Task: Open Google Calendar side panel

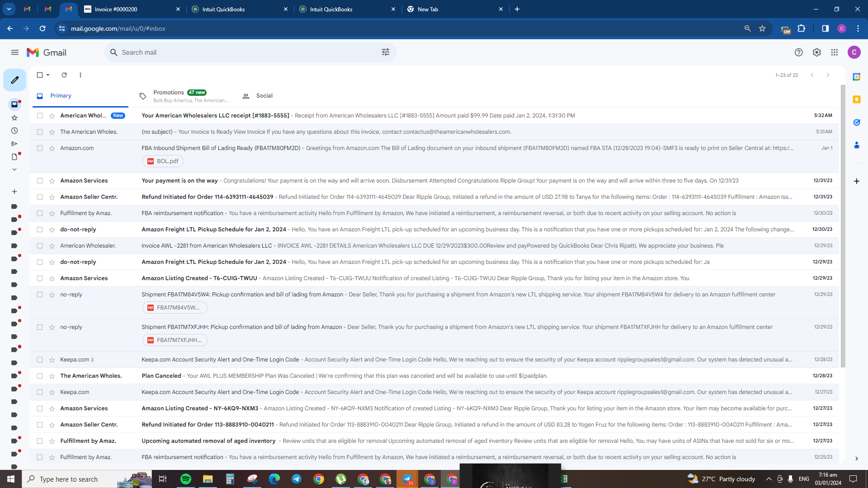Action: click(x=856, y=77)
